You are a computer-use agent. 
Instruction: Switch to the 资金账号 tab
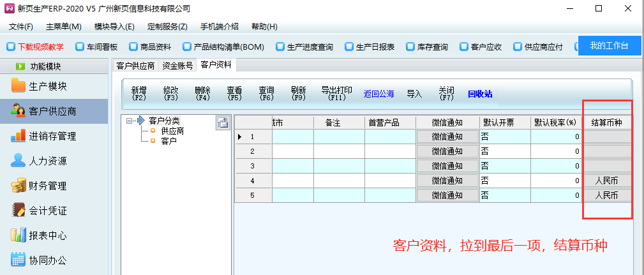177,65
